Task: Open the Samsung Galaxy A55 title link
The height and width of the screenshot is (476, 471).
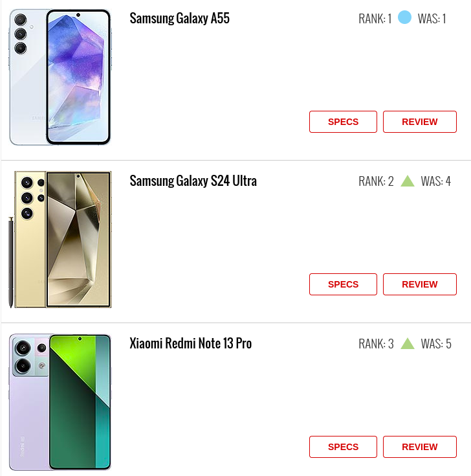Action: (x=180, y=18)
